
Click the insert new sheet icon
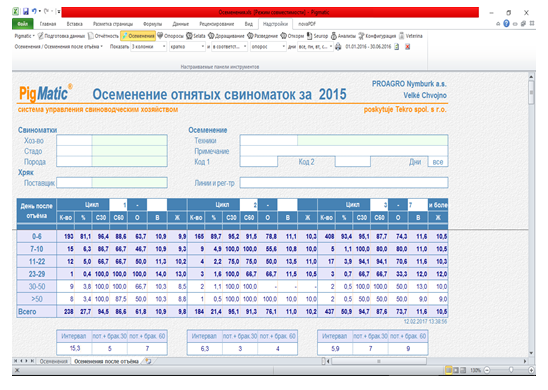point(148,361)
